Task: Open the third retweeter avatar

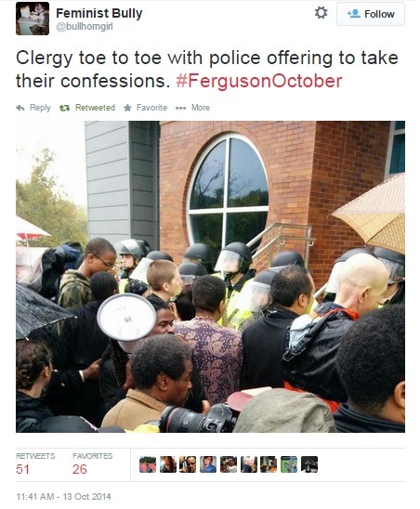Action: tap(188, 464)
